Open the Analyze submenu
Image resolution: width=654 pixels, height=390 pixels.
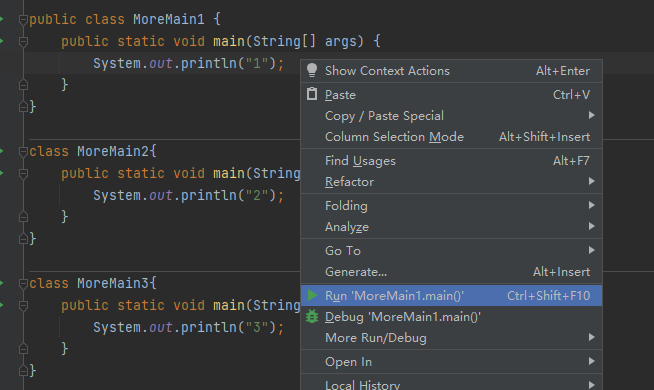[451, 227]
